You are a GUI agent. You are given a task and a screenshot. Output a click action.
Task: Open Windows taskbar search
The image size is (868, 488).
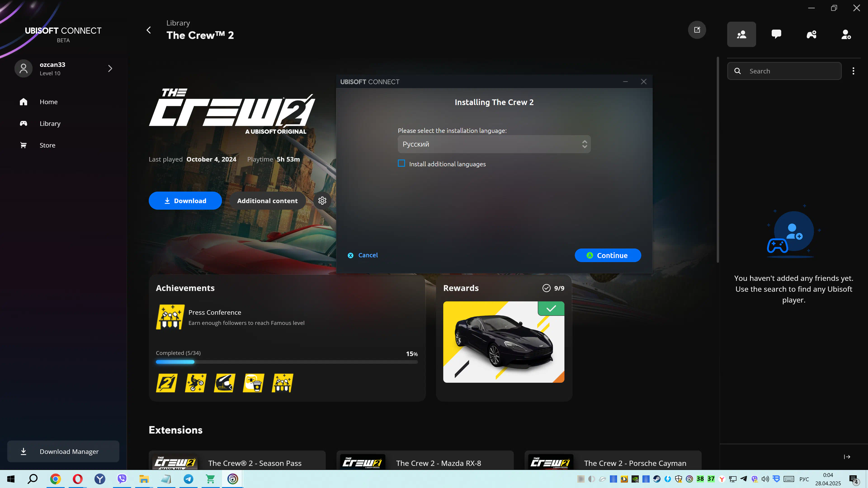tap(33, 479)
